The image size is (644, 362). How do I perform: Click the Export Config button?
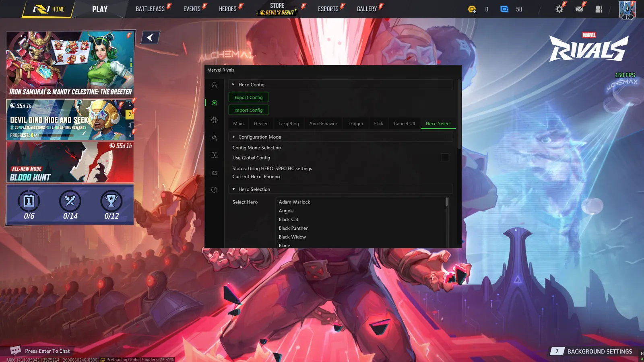(248, 97)
